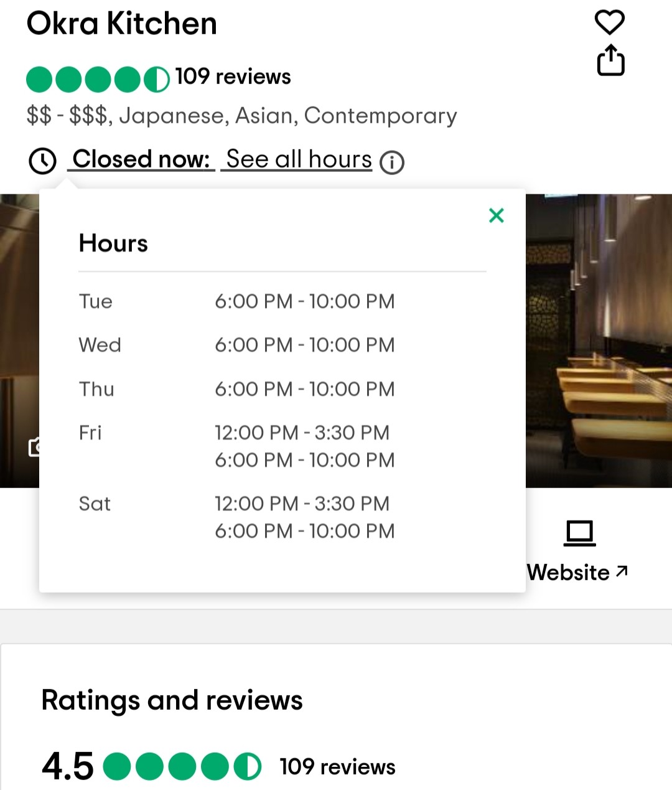The image size is (672, 790).
Task: Select the Tue row label
Action: click(x=96, y=301)
